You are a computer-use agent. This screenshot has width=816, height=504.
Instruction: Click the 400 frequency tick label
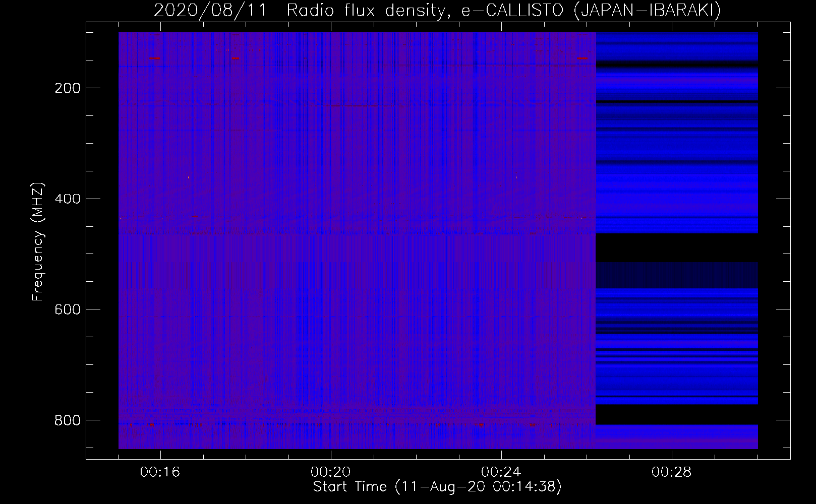point(68,199)
